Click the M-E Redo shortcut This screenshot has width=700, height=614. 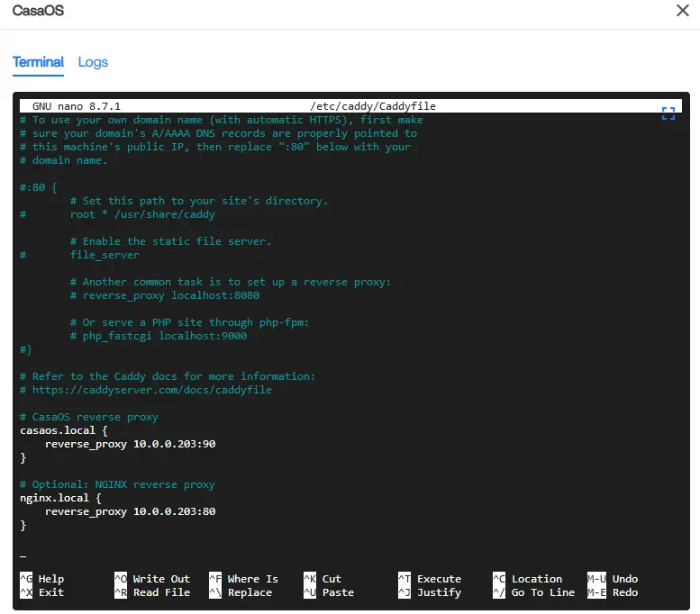[613, 592]
